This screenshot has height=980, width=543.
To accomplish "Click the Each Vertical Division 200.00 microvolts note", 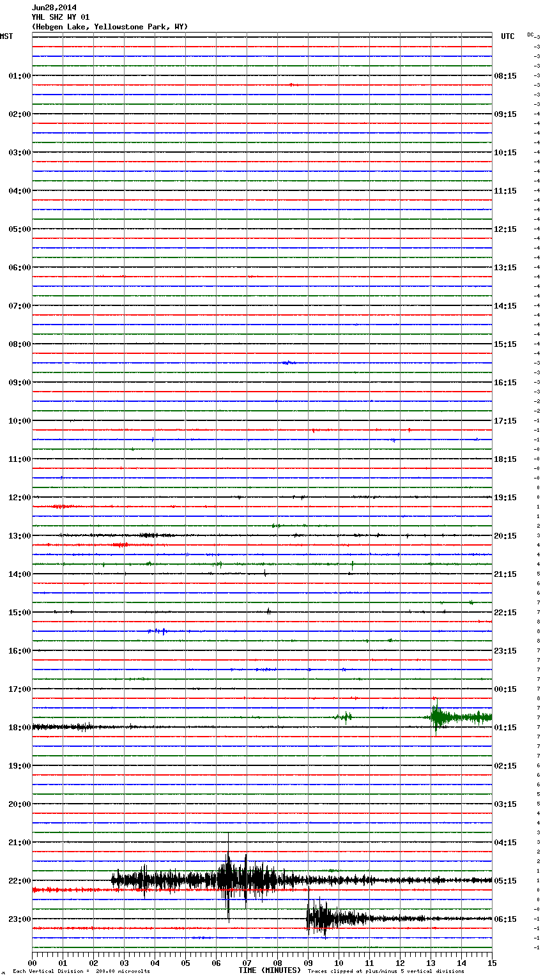I will tap(81, 971).
